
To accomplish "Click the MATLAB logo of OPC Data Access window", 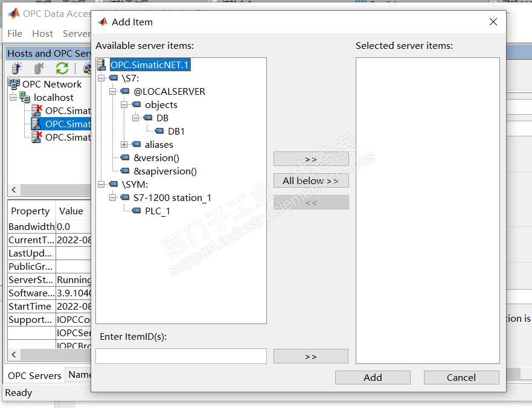I will (14, 13).
